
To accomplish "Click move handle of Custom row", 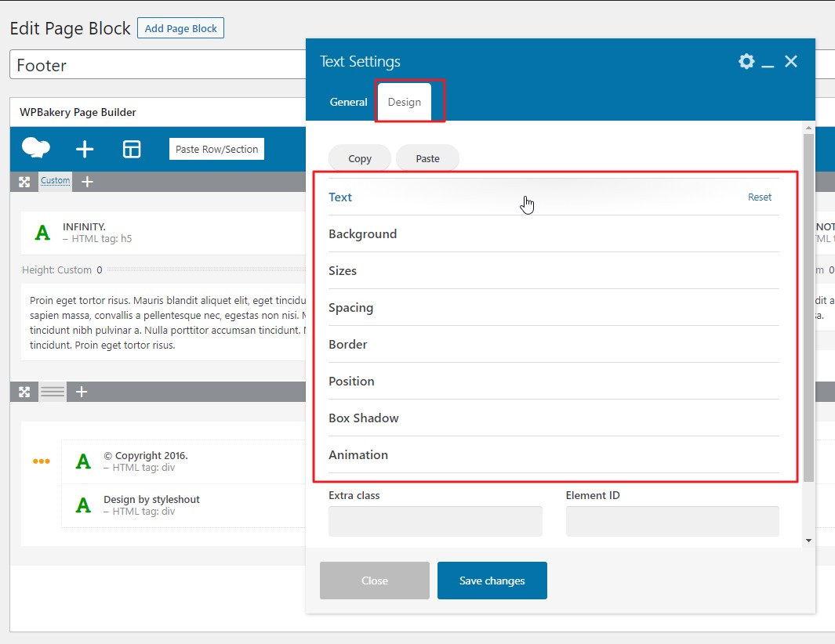I will click(x=24, y=182).
